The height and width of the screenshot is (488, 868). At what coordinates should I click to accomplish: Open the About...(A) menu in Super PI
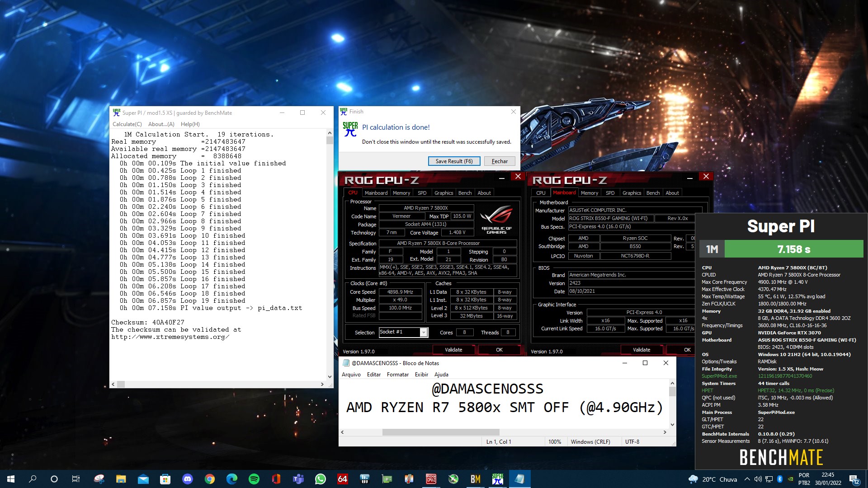click(161, 124)
